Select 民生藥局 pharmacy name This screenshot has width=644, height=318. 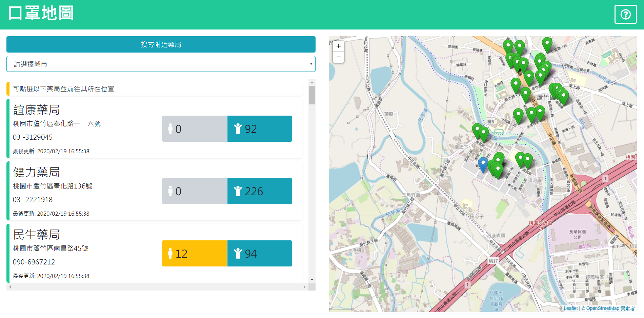(x=37, y=235)
